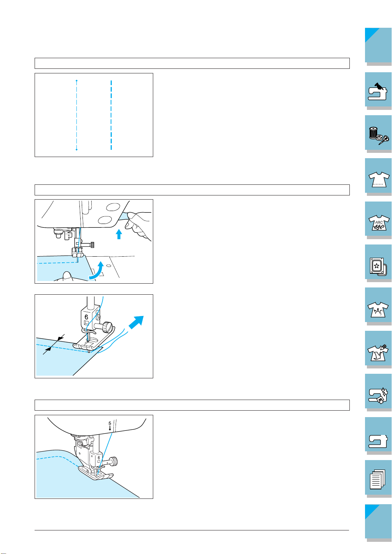Viewport: 392px width, 554px height.
Task: Click the top blue corner tab
Action: (378, 45)
